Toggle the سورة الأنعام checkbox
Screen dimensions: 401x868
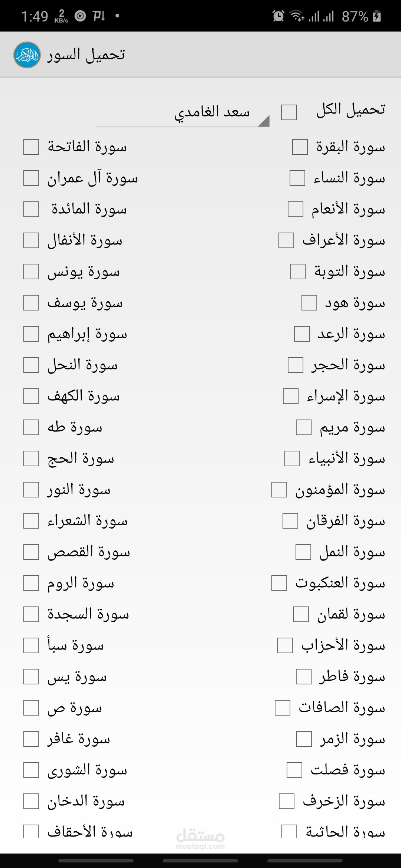point(296,209)
